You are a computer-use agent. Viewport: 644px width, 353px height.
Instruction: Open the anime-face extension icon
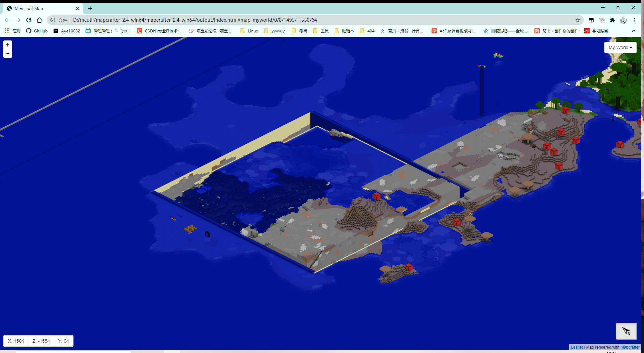point(602,20)
